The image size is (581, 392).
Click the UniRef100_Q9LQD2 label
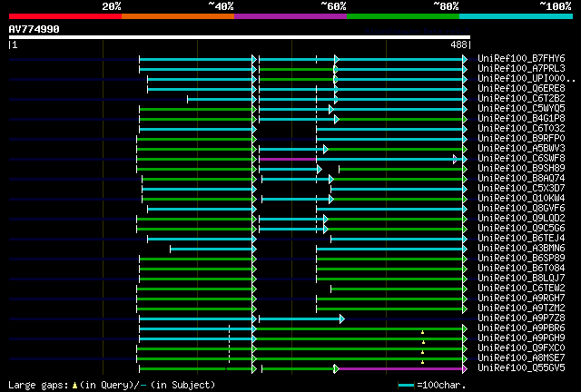[521, 219]
